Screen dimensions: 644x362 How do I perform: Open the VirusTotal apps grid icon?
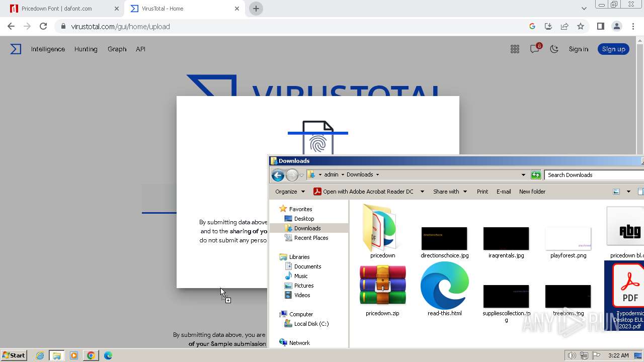(x=515, y=49)
